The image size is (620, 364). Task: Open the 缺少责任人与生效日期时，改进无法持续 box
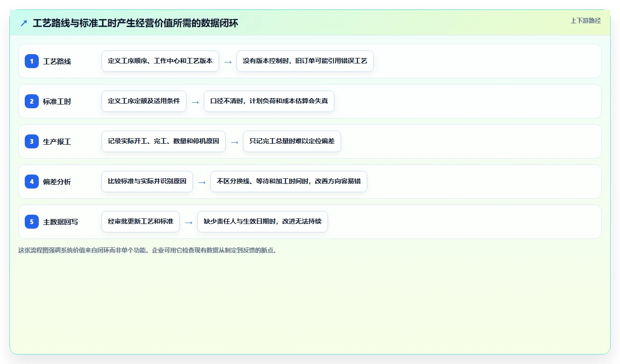pos(263,222)
